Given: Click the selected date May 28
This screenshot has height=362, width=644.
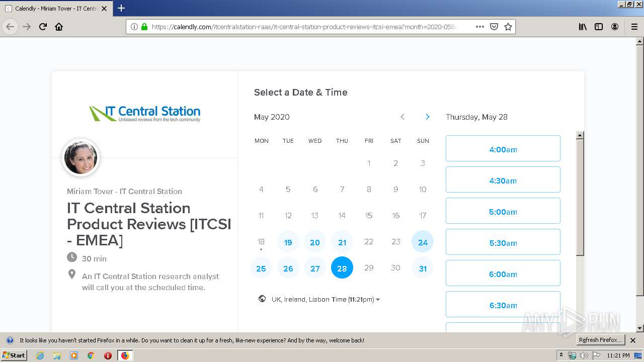Looking at the screenshot, I should coord(342,268).
